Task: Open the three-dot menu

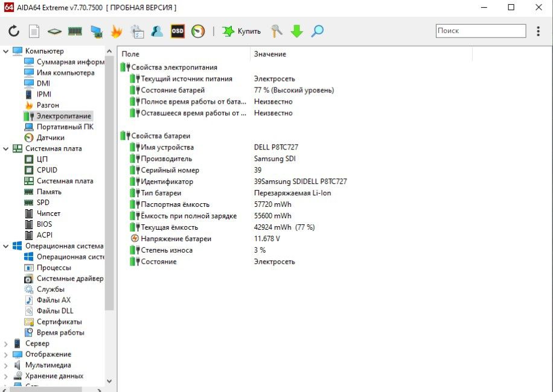Action: coord(538,31)
